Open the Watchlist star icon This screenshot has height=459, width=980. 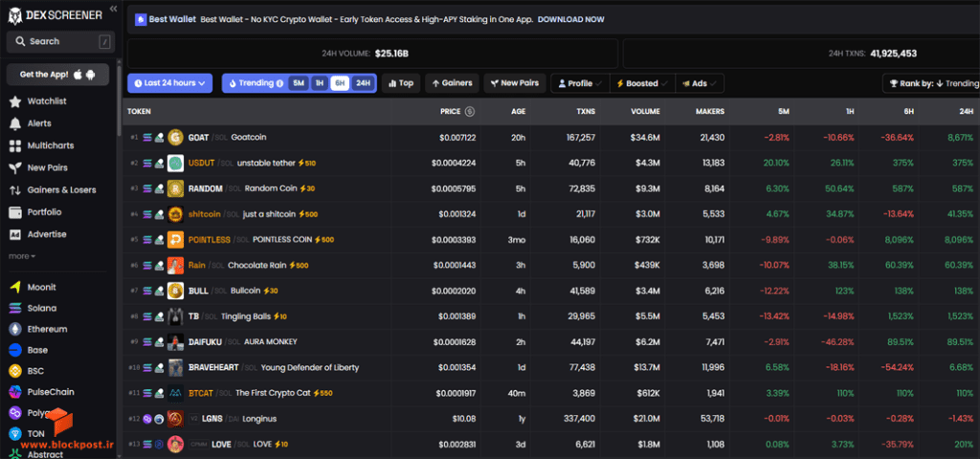click(x=15, y=101)
